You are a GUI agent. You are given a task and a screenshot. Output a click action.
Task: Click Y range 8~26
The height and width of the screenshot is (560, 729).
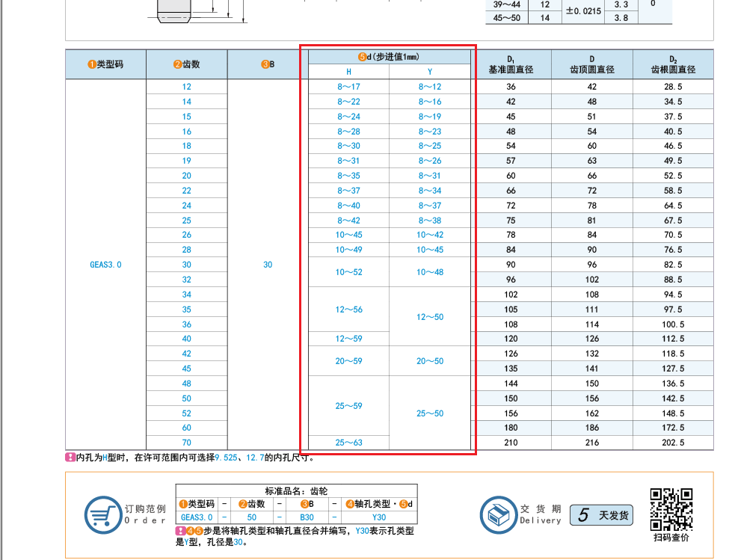click(x=430, y=161)
